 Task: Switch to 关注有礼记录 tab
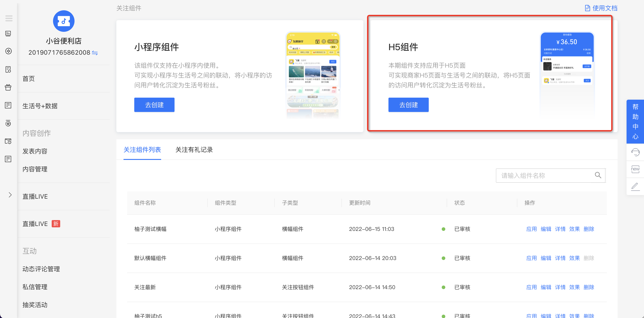(x=194, y=150)
